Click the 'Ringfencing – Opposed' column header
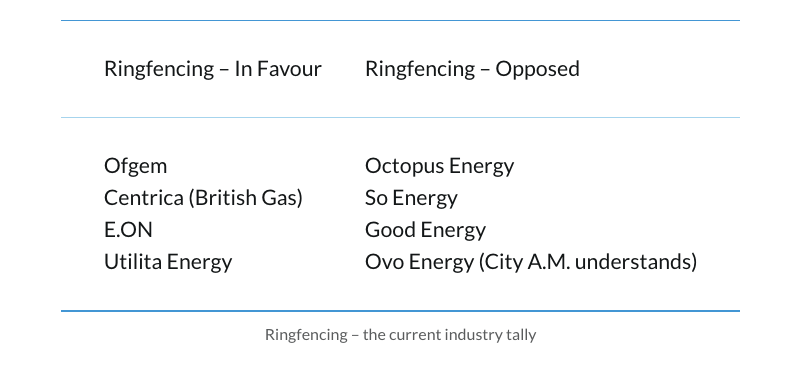 [472, 69]
